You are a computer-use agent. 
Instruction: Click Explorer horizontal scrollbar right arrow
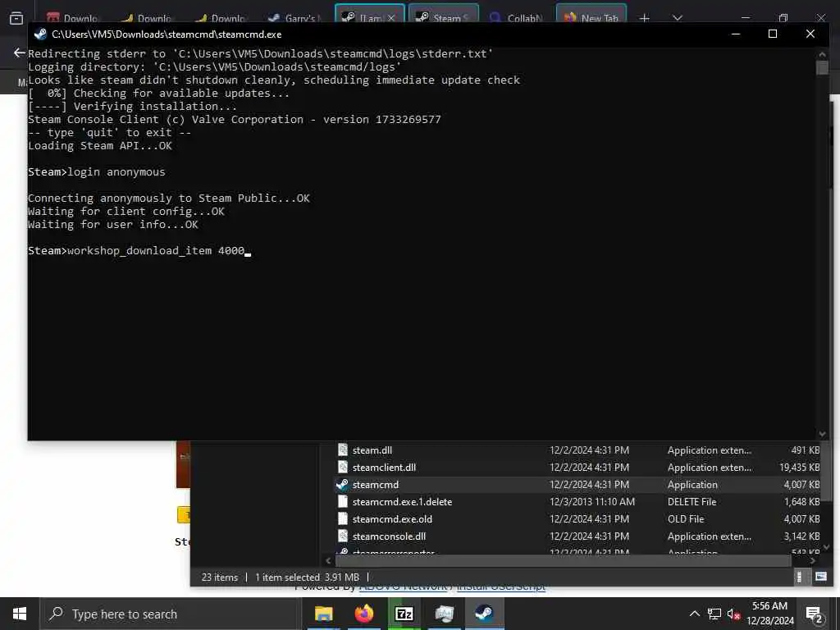(x=813, y=561)
